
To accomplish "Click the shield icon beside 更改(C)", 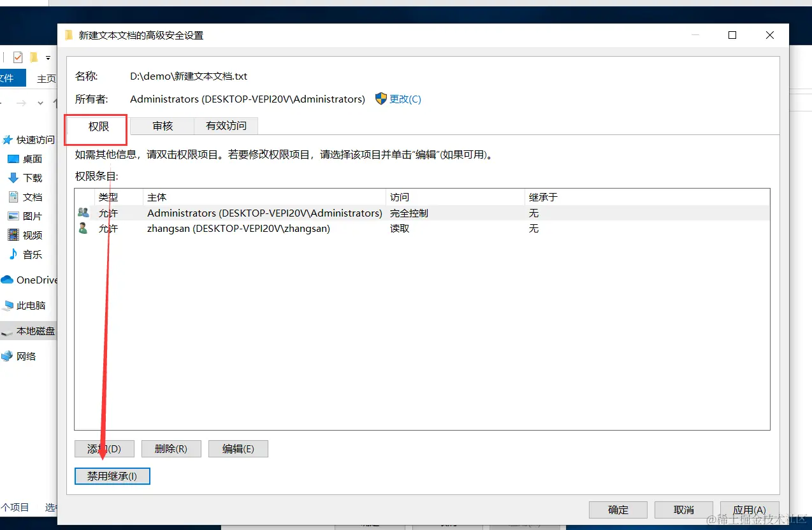I will pyautogui.click(x=381, y=99).
